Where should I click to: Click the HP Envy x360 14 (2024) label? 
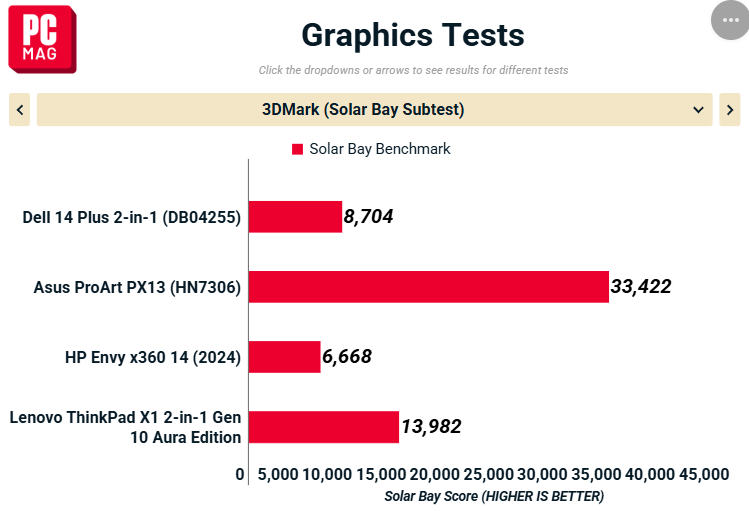click(153, 357)
